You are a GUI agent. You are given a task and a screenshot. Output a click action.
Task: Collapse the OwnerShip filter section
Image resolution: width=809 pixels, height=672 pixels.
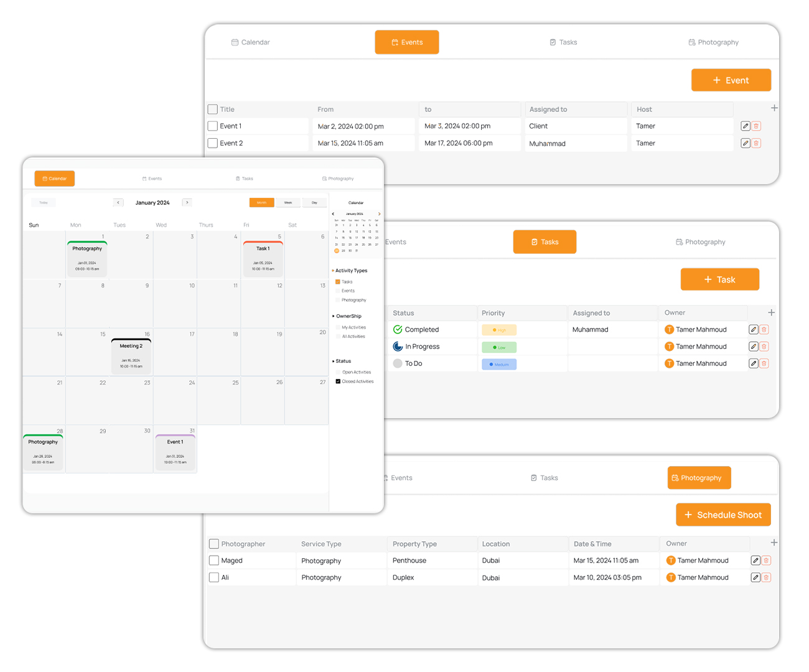click(x=334, y=316)
